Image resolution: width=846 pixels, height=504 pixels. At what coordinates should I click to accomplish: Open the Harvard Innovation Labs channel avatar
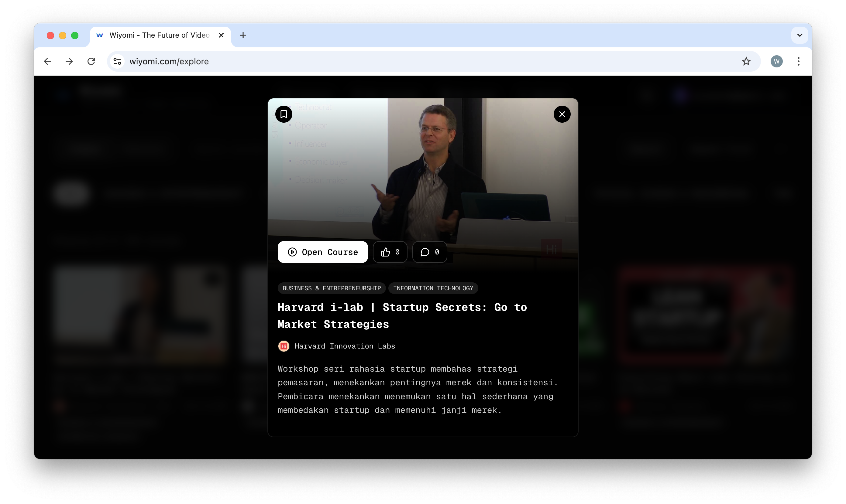point(284,346)
